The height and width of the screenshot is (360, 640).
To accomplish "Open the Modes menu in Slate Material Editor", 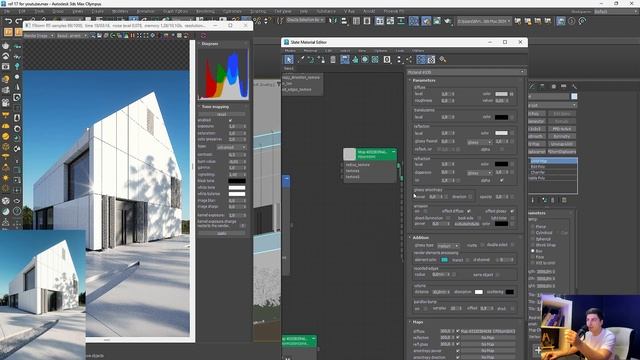I will point(290,51).
